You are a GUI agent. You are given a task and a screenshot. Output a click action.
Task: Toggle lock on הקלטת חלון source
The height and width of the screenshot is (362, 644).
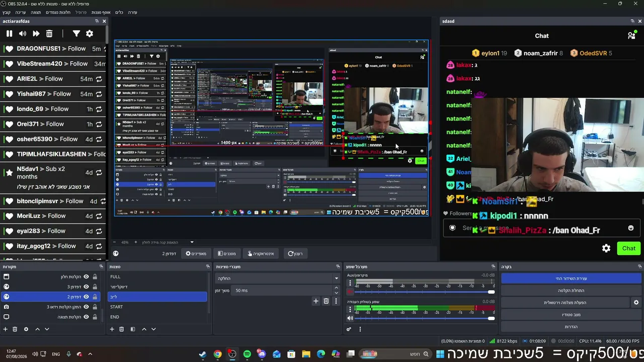click(x=95, y=277)
